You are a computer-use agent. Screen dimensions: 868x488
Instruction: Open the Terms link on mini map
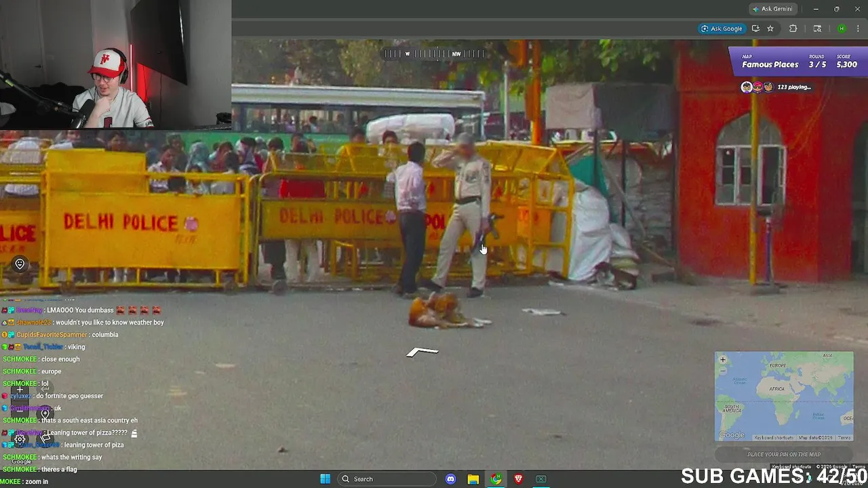coord(844,438)
